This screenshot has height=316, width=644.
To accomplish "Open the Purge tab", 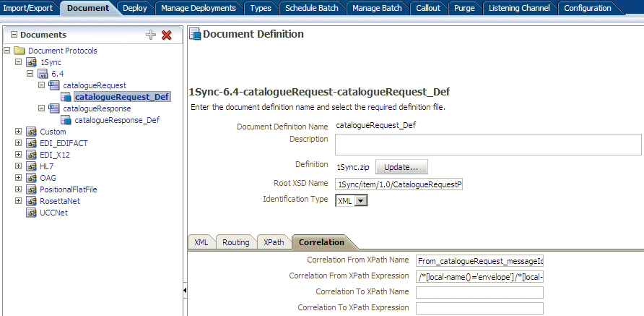I will [x=464, y=8].
